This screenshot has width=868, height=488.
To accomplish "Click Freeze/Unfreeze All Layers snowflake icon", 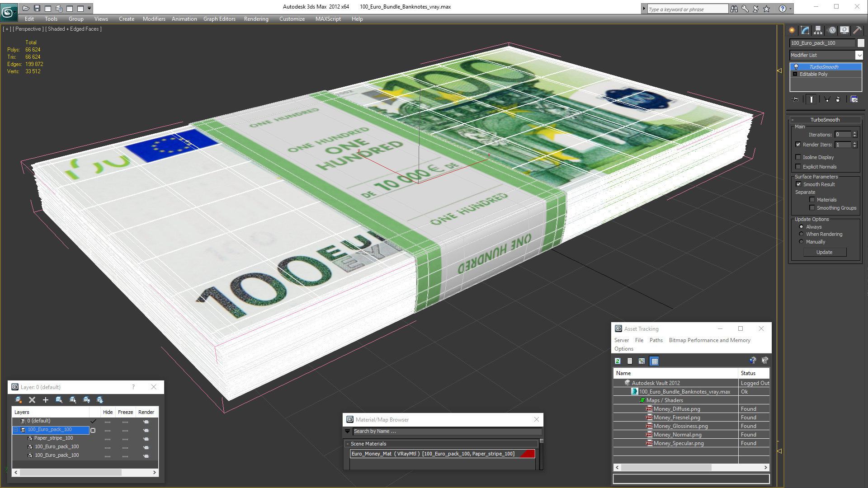I will 100,400.
